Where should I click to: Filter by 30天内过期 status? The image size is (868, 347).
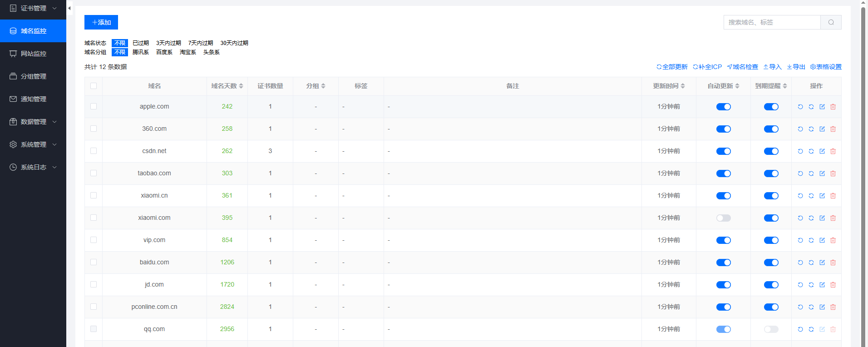(234, 43)
